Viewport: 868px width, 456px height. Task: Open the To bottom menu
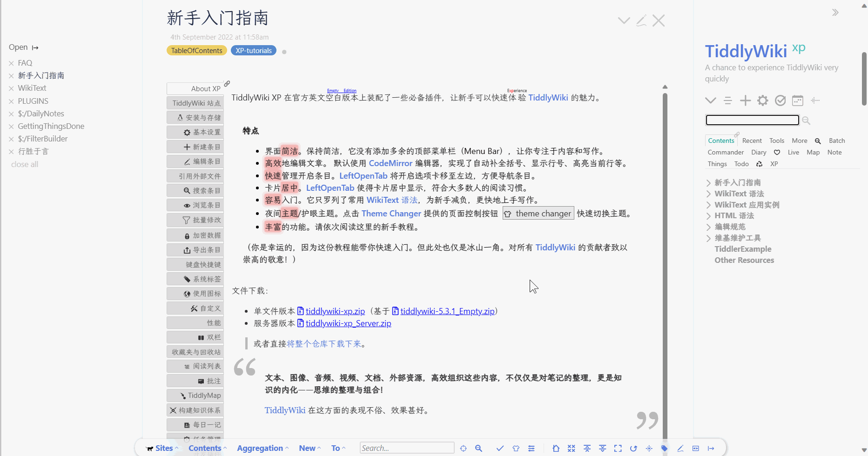tap(338, 448)
